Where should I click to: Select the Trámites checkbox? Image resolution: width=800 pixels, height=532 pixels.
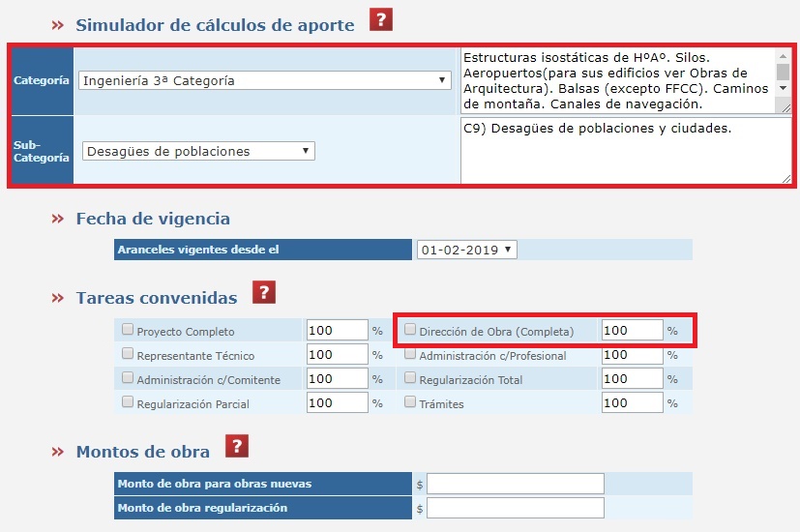(410, 401)
